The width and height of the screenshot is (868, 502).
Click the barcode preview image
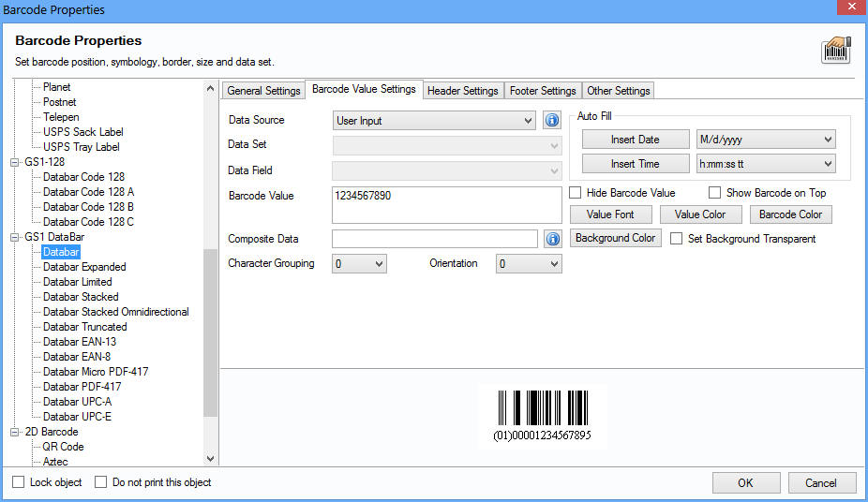click(x=543, y=416)
